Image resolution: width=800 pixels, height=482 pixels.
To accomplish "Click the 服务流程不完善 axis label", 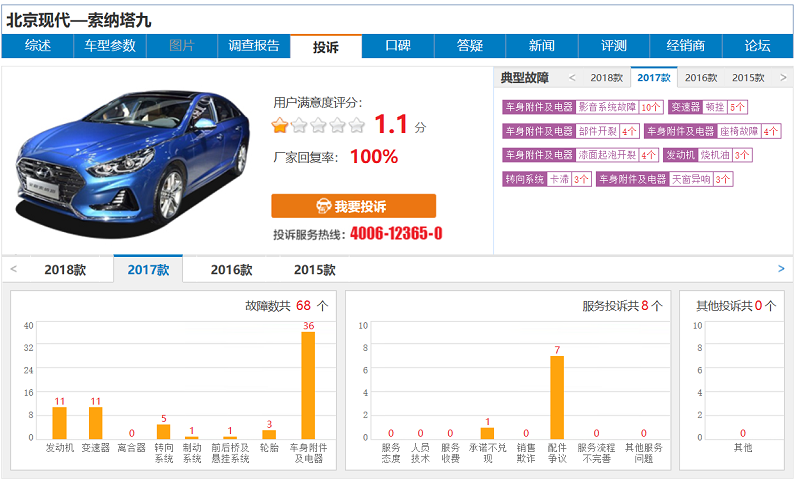I will 596,453.
